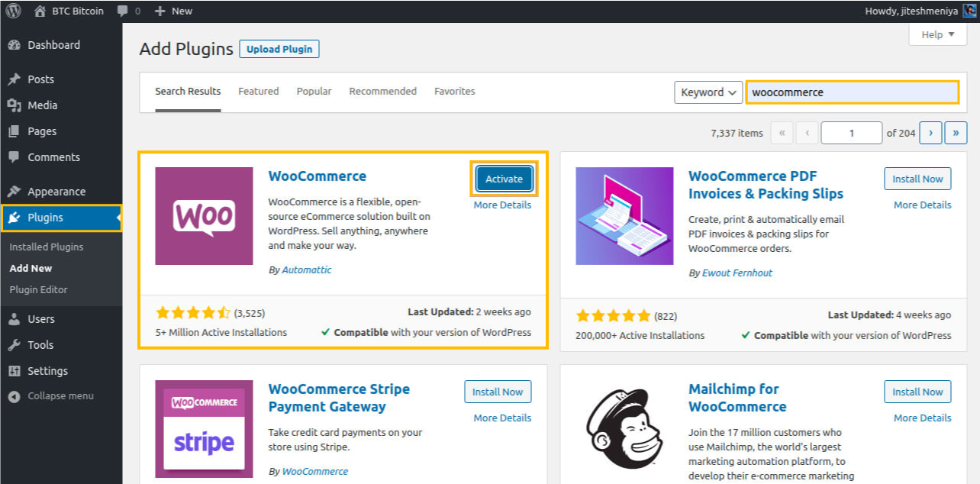Click the PDF Invoices plugin thumbnail
980x484 pixels.
click(x=624, y=216)
